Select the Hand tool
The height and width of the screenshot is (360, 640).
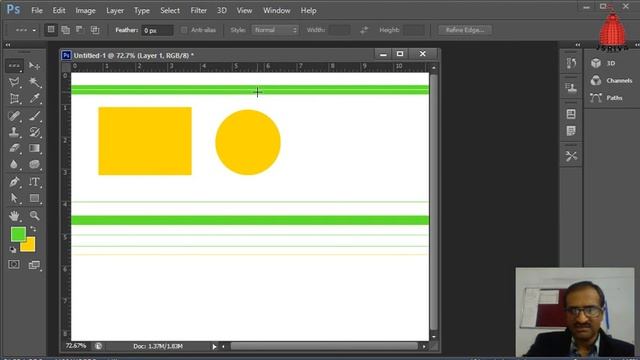(x=14, y=216)
